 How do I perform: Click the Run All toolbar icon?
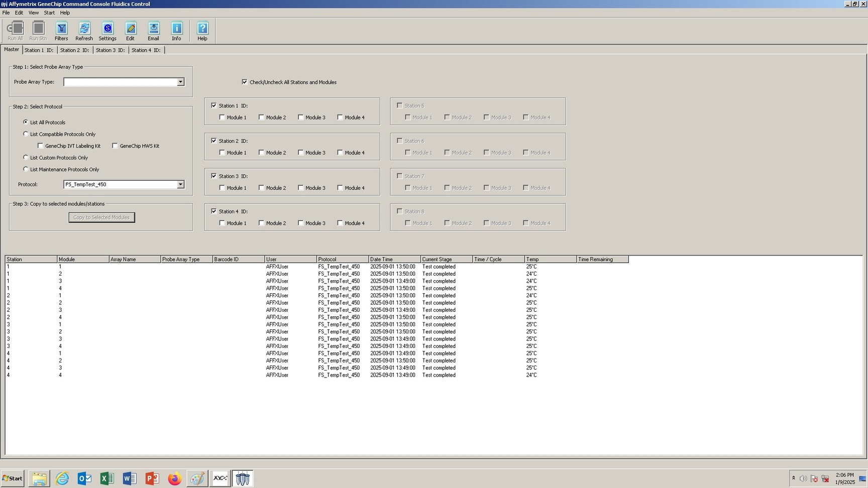pos(15,31)
